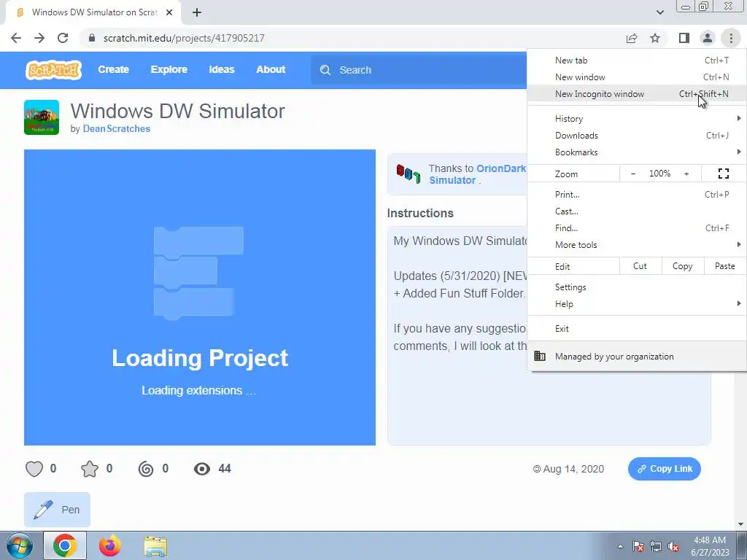747x560 pixels.
Task: Open the side panel icon
Action: coord(684,38)
